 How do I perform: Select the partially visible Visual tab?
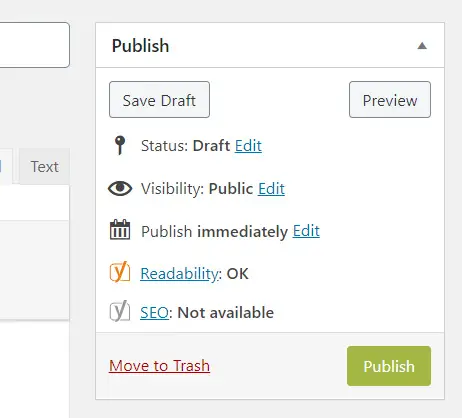point(6,166)
